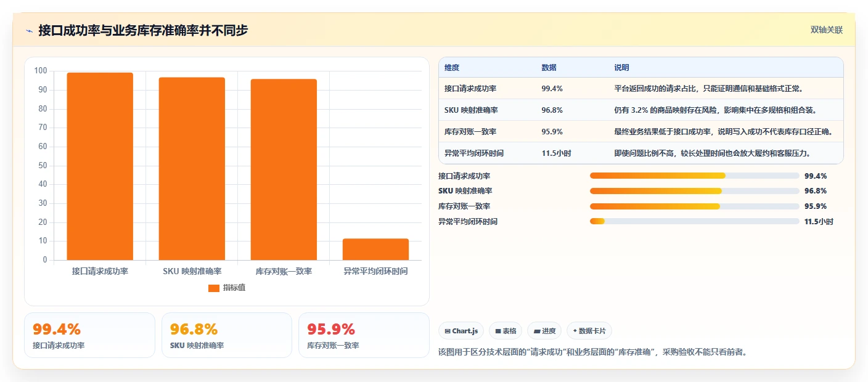
Task: Click the 库存对账一致率 bar in the chart
Action: pos(284,169)
